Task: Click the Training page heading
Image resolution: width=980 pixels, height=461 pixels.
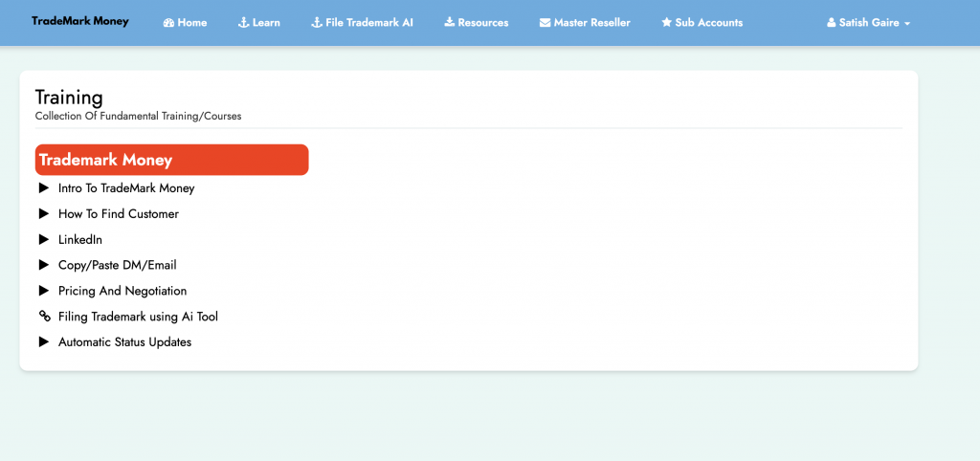Action: tap(69, 98)
